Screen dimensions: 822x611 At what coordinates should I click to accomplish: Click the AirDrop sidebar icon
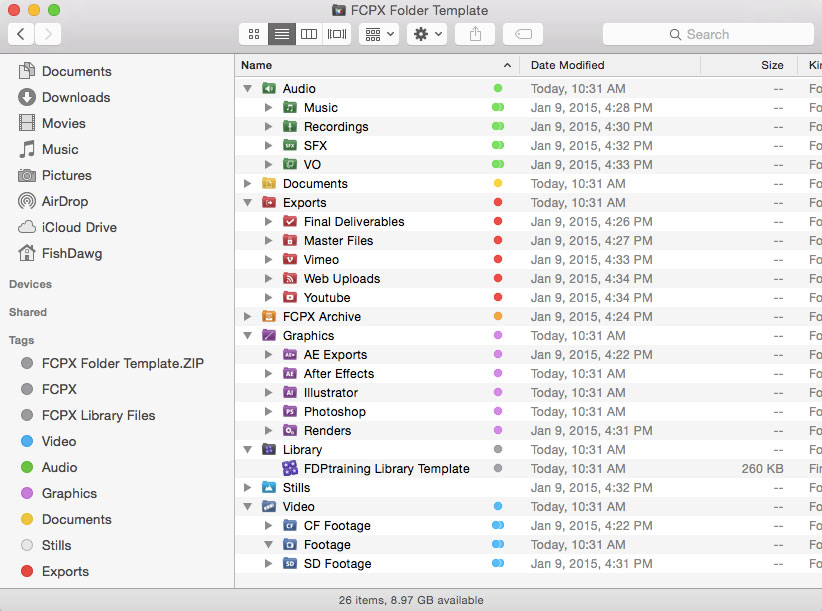[27, 201]
